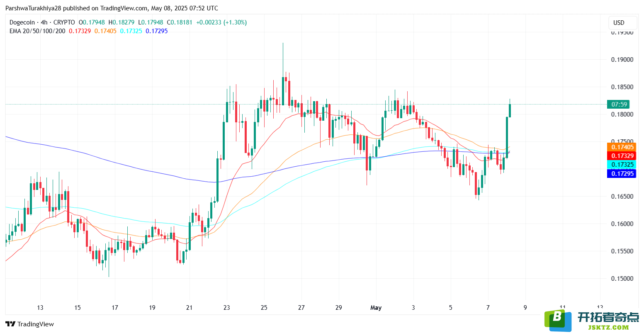
Task: Click the +0.00233 (+1.30%) change value
Action: click(221, 22)
